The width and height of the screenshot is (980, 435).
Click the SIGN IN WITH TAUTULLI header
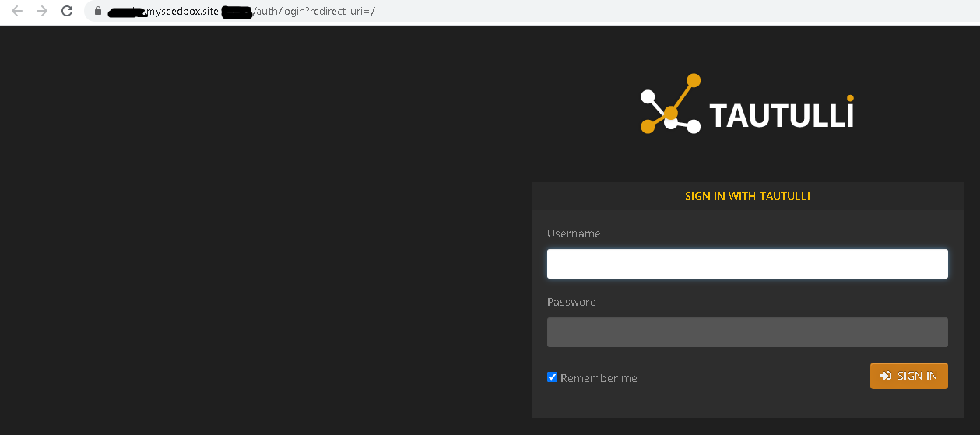click(747, 196)
